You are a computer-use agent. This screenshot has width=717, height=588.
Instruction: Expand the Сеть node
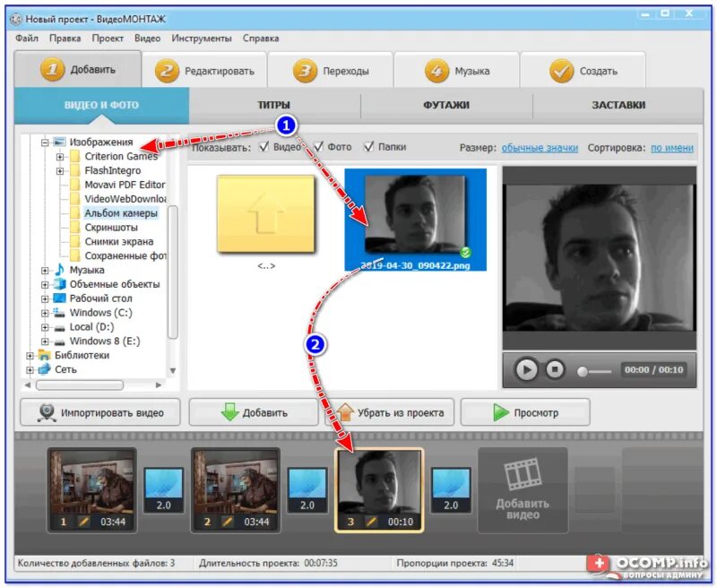[30, 370]
